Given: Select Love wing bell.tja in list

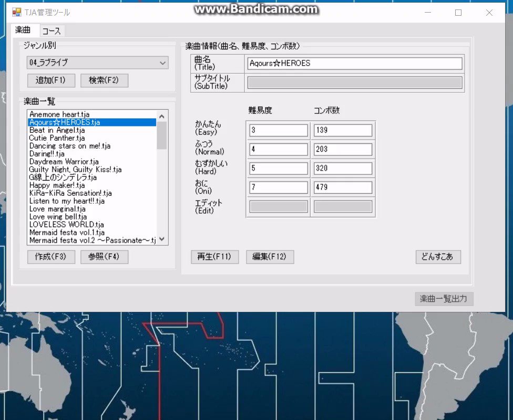Looking at the screenshot, I should coord(92,217).
